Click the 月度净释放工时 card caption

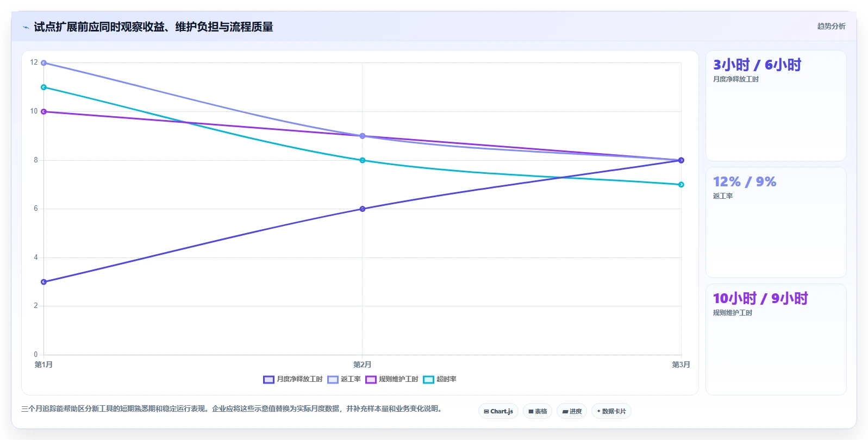736,79
